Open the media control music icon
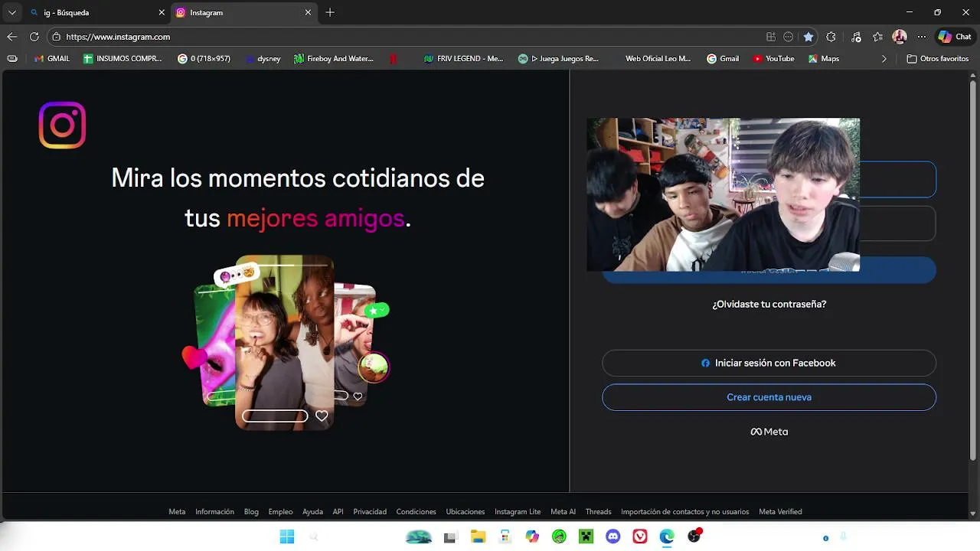This screenshot has height=551, width=980. (x=856, y=37)
